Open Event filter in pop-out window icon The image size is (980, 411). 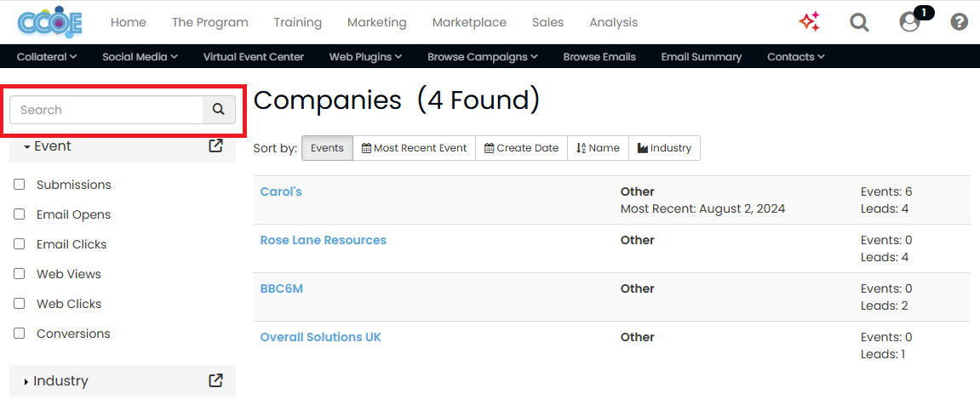coord(215,146)
